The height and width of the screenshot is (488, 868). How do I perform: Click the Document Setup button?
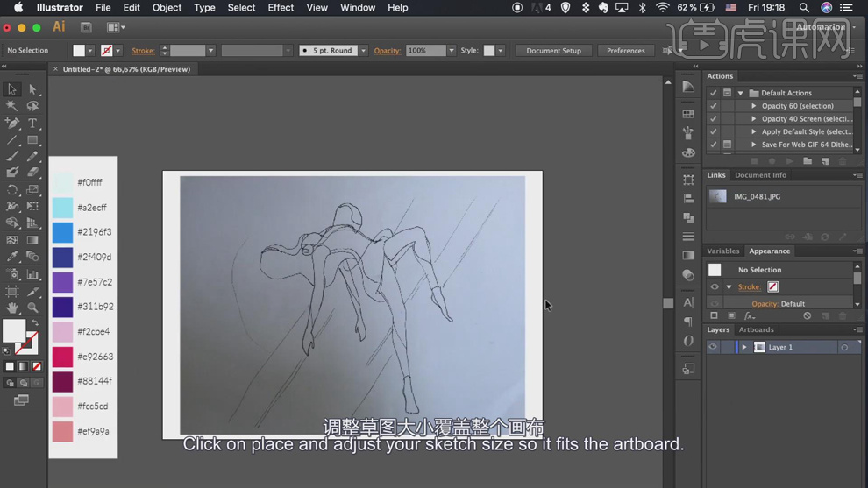click(x=553, y=51)
